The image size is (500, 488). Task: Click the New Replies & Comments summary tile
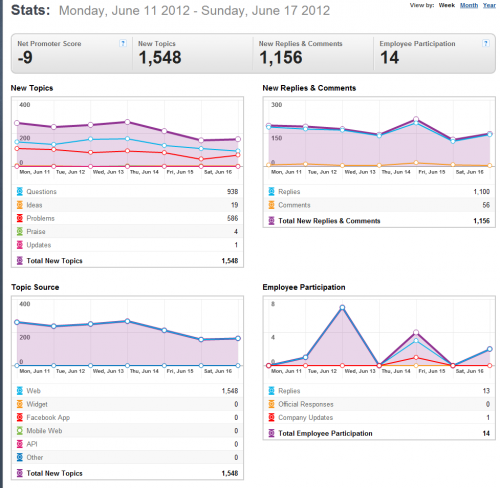pyautogui.click(x=313, y=53)
